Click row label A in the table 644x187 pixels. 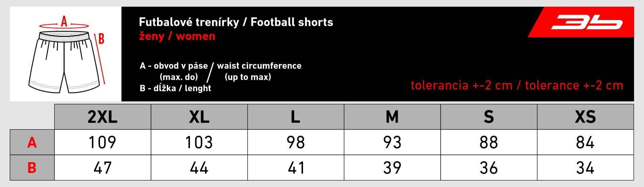(x=32, y=143)
